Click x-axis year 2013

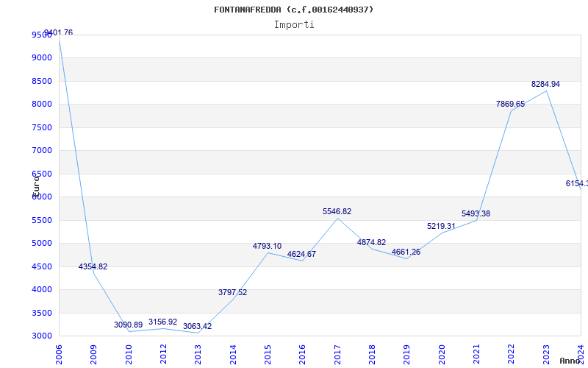(x=198, y=355)
